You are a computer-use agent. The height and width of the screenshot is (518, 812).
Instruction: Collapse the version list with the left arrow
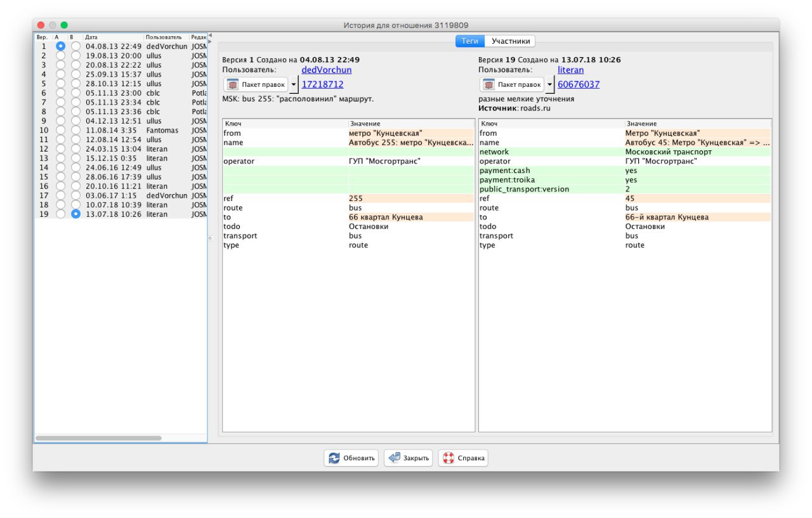(210, 35)
